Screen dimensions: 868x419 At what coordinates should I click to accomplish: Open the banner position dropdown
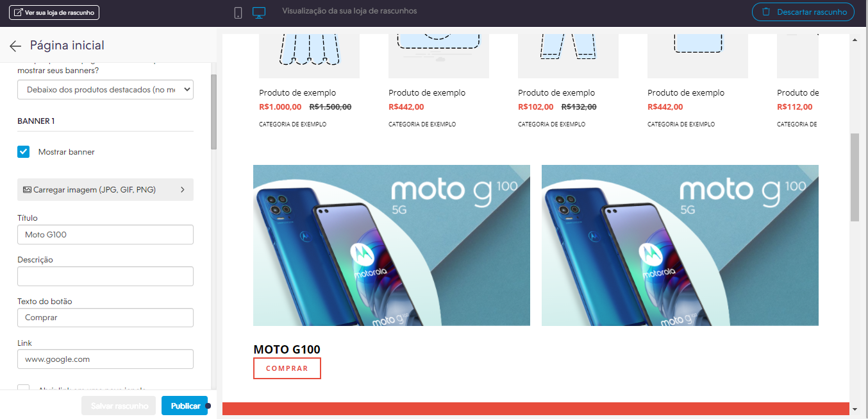click(105, 90)
